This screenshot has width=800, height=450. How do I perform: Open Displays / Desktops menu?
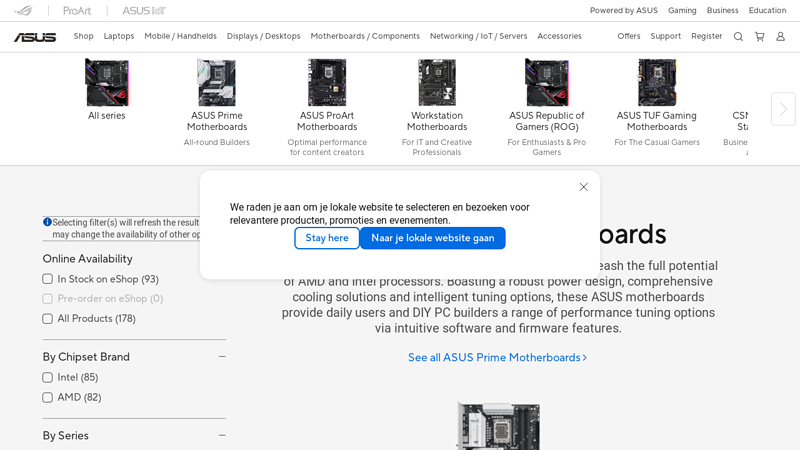pyautogui.click(x=264, y=36)
